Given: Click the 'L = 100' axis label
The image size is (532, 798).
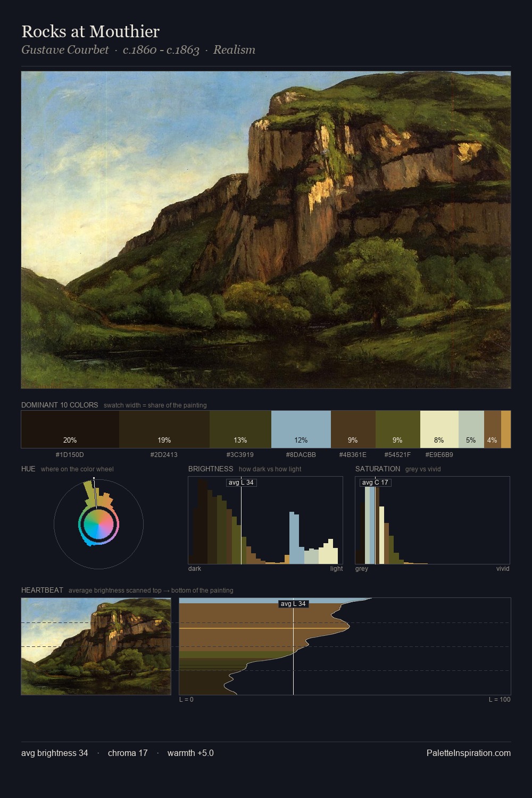Looking at the screenshot, I should point(500,700).
